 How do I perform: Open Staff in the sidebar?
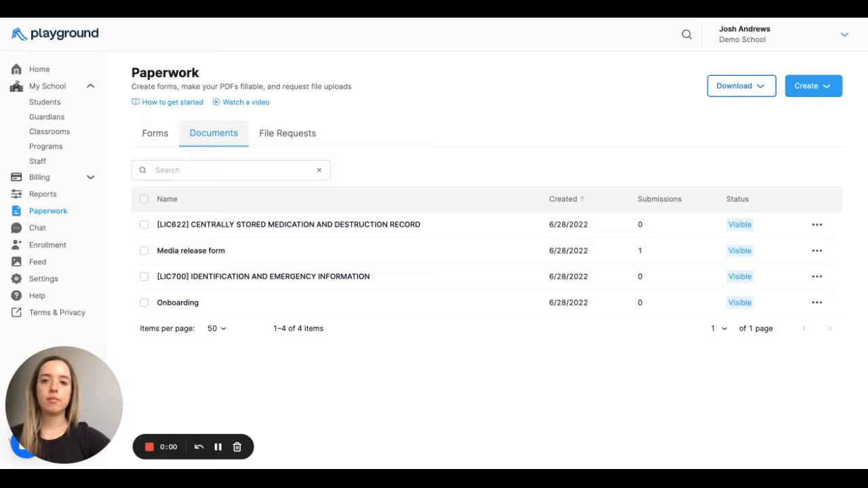(38, 161)
